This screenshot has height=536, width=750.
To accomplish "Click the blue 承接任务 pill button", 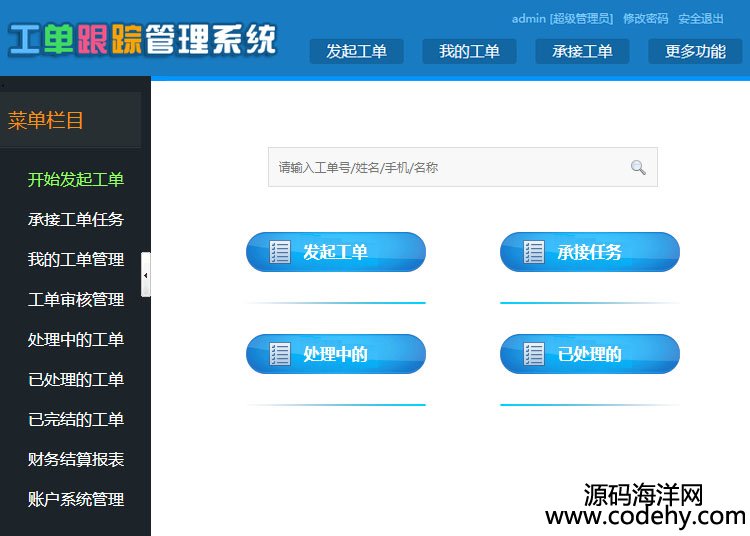I will (x=590, y=252).
